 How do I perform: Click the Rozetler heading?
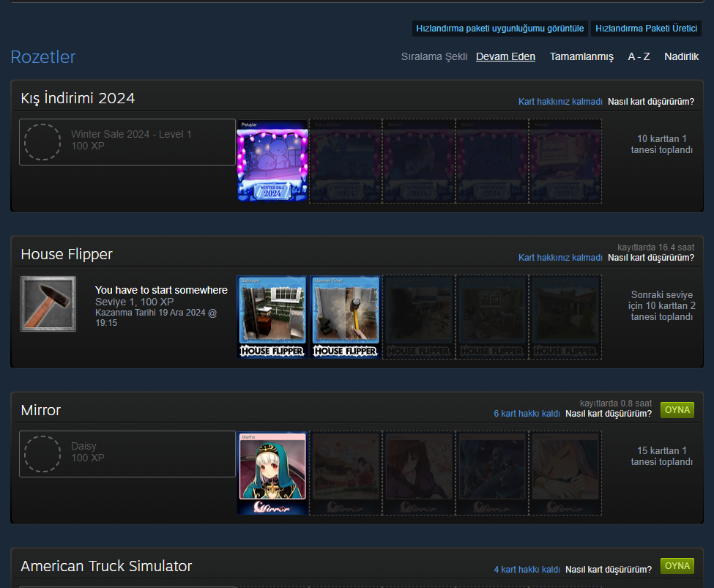42,57
